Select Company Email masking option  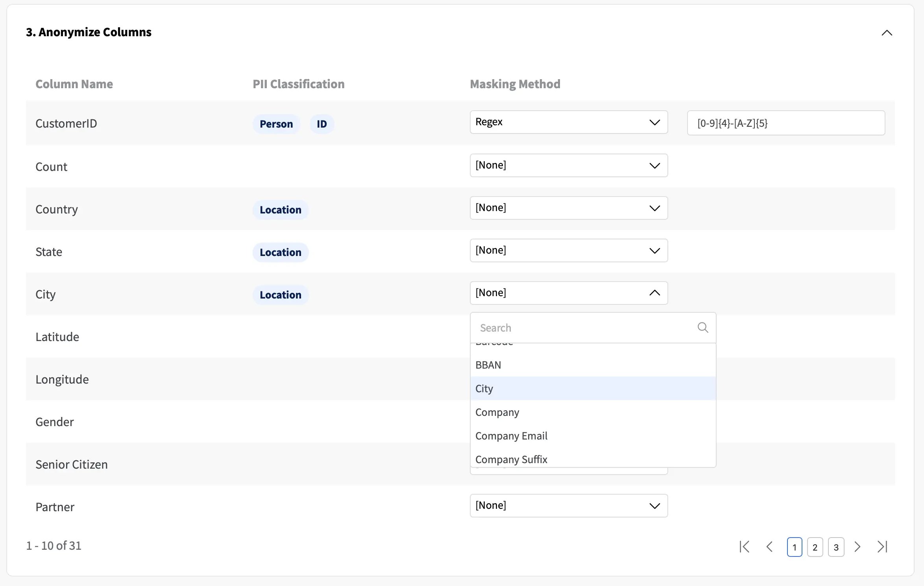593,436
